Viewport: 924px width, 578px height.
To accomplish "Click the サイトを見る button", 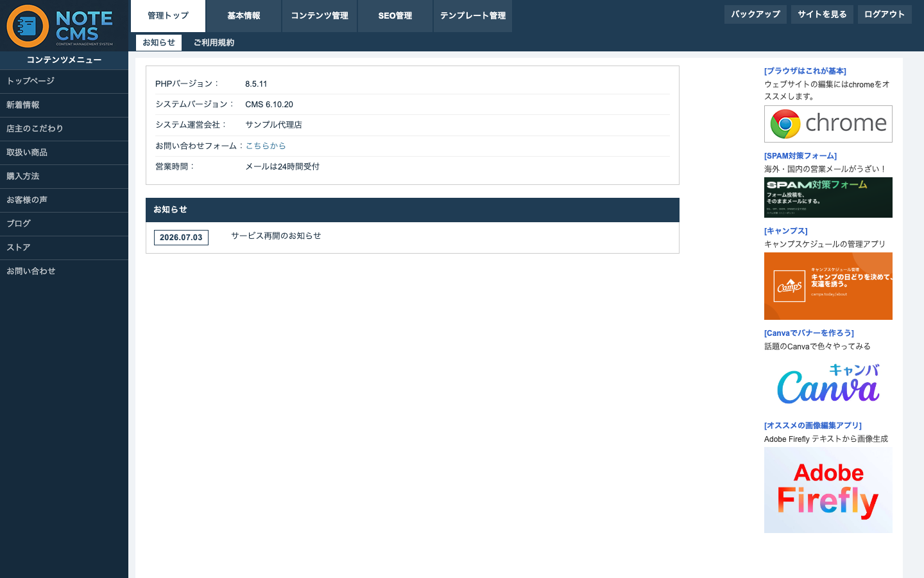I will 822,14.
